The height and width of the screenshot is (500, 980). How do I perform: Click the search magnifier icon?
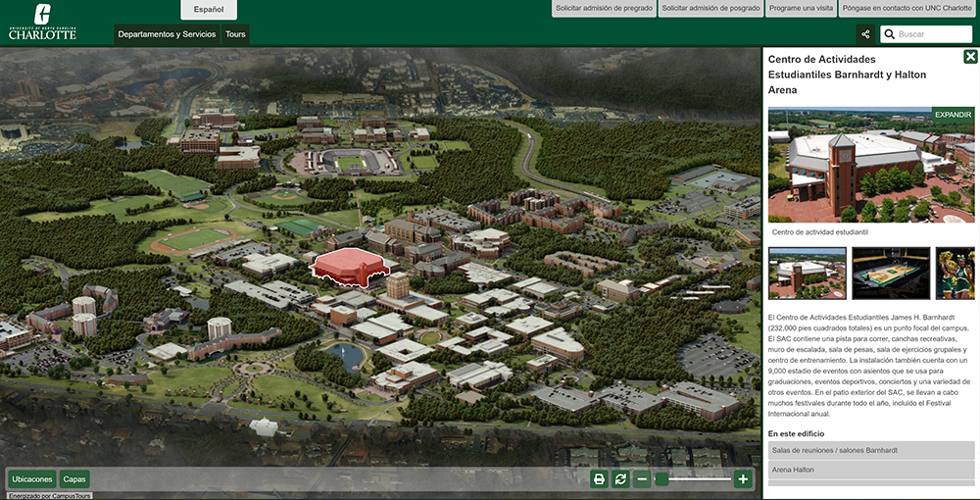[890, 34]
